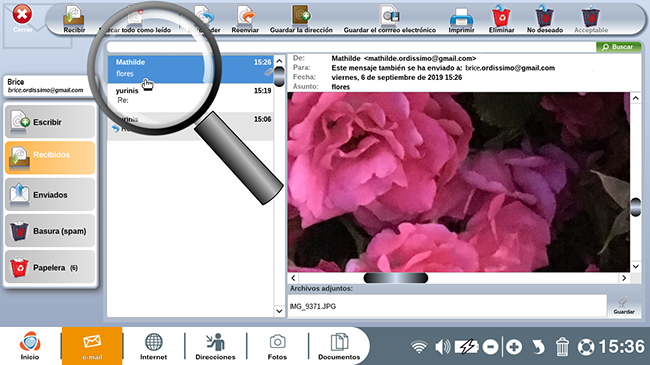
Task: Print the message with Imprimir
Action: (x=461, y=19)
